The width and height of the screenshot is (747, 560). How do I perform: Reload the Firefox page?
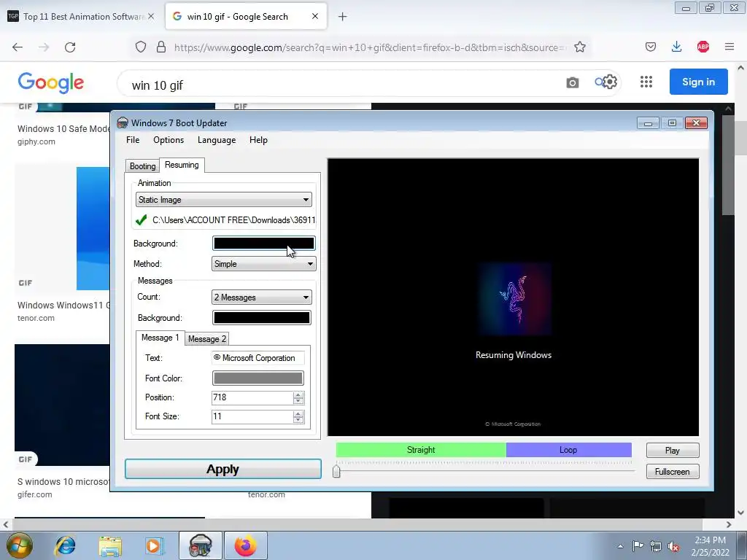(70, 47)
